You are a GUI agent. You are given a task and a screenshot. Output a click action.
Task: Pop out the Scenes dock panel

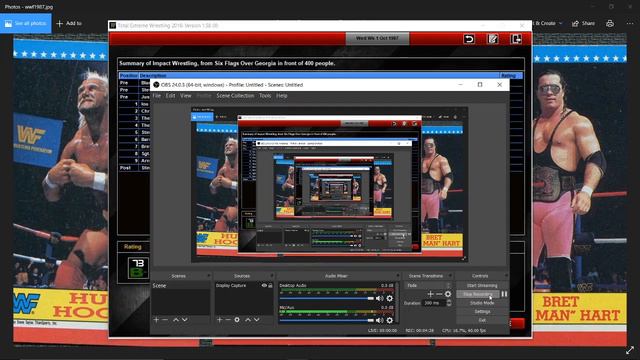(208, 276)
